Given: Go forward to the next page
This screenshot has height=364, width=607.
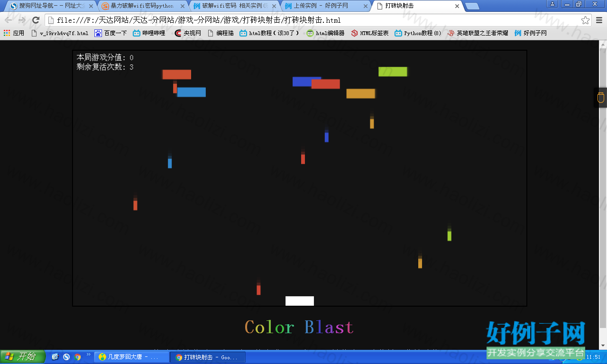Looking at the screenshot, I should pyautogui.click(x=22, y=20).
